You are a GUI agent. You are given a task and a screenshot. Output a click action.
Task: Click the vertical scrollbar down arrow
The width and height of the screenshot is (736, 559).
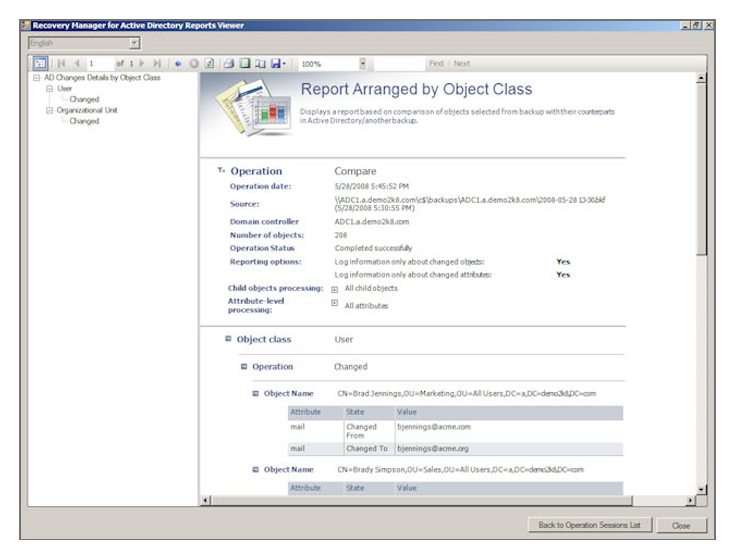pyautogui.click(x=701, y=490)
